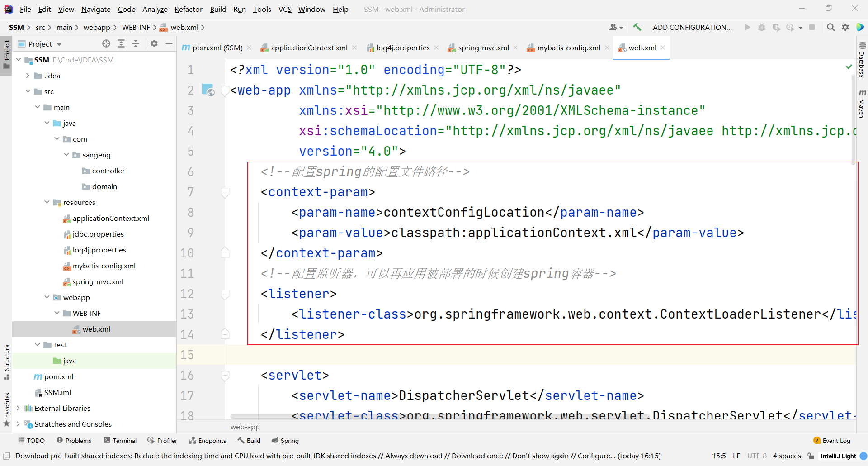Click IntelliJ Light theme indicator
The image size is (868, 466).
839,456
